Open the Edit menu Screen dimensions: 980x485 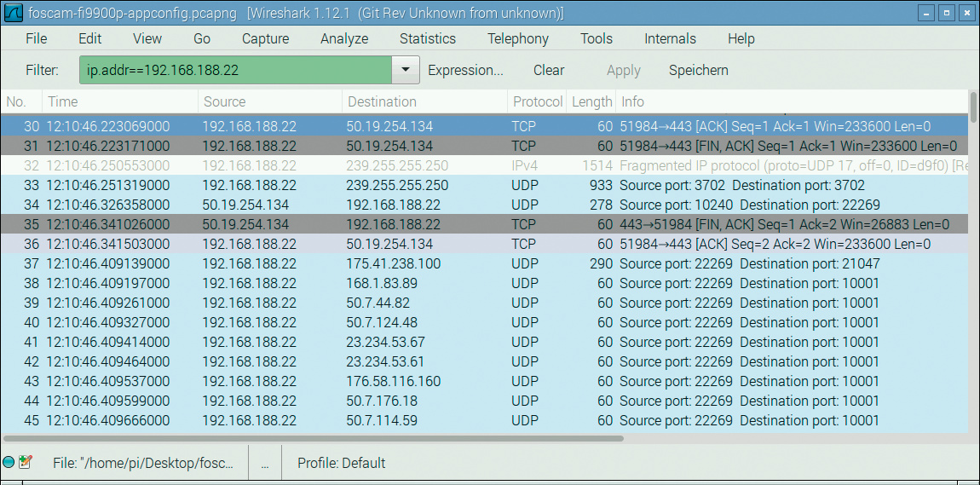pos(90,38)
